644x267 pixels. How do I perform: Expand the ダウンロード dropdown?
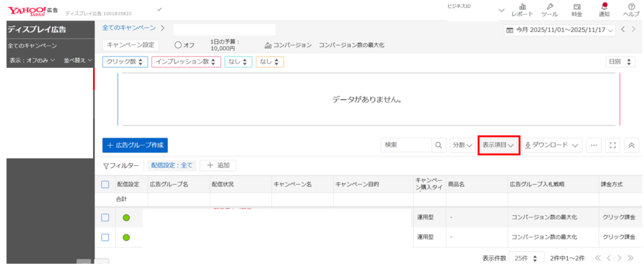(552, 144)
